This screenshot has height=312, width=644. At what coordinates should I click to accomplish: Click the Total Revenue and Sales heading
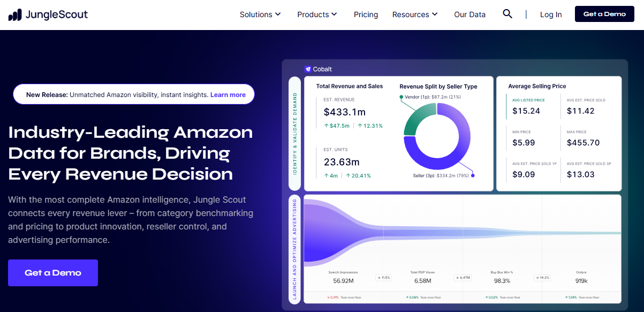pyautogui.click(x=350, y=86)
